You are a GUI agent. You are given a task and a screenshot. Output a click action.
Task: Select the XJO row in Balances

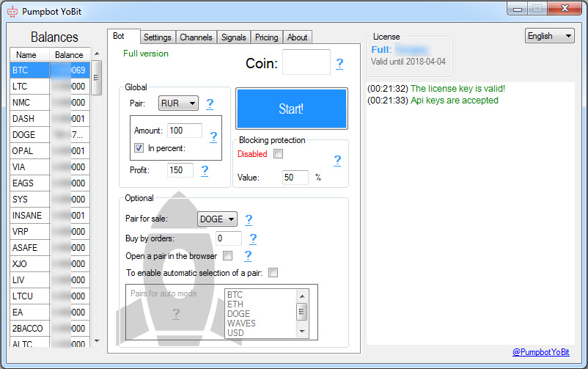tap(51, 264)
